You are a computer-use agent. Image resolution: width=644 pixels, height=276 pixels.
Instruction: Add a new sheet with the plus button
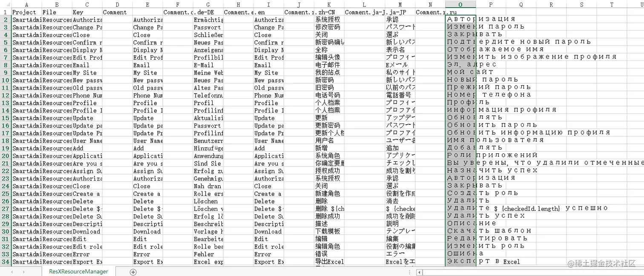coord(133,272)
